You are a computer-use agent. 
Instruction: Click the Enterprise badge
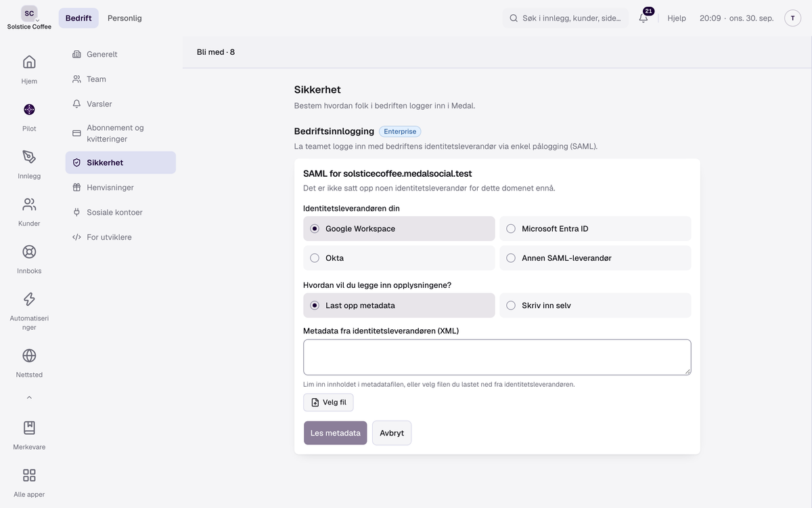tap(400, 131)
